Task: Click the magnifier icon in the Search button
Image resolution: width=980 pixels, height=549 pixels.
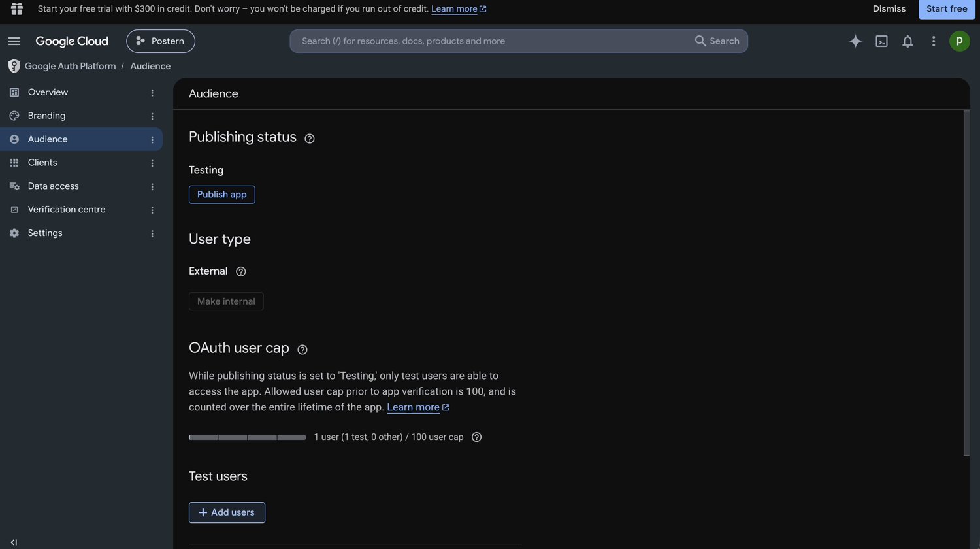Action: click(700, 41)
